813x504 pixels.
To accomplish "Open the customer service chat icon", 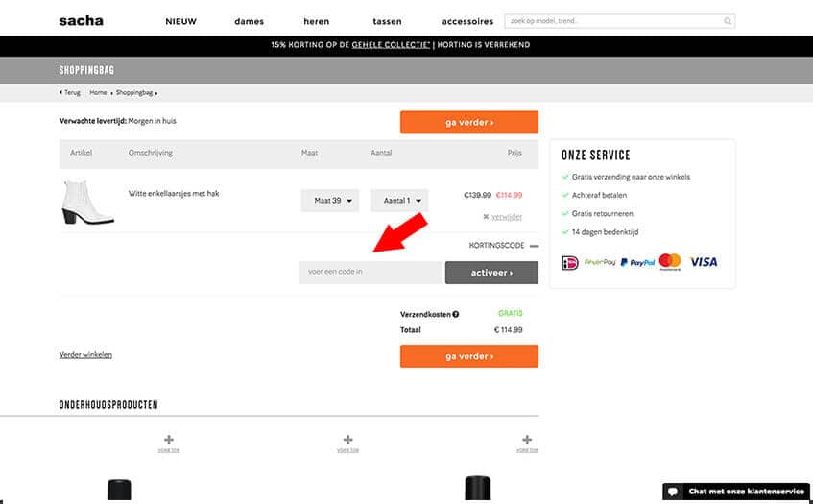I will point(674,492).
